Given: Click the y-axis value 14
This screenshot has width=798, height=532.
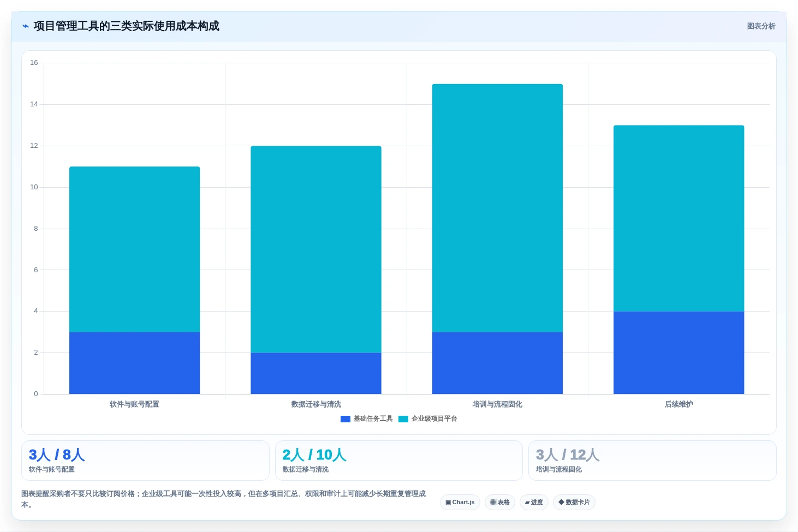Looking at the screenshot, I should point(34,104).
